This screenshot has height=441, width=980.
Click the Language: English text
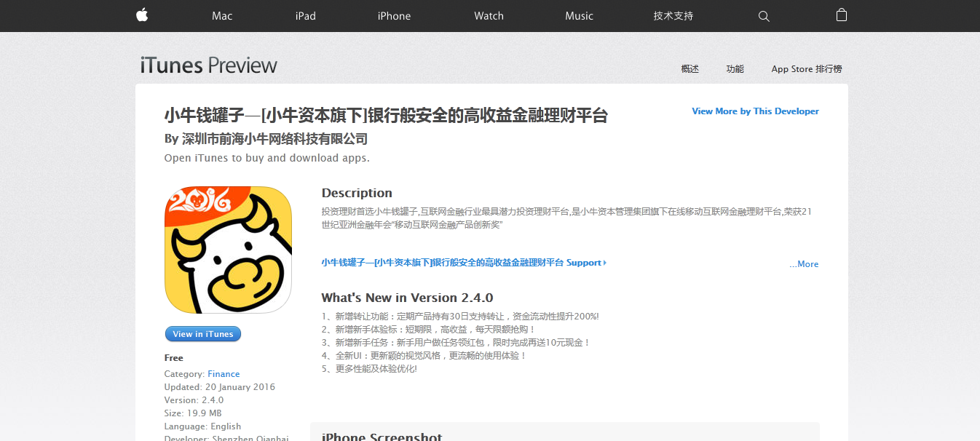click(x=202, y=426)
